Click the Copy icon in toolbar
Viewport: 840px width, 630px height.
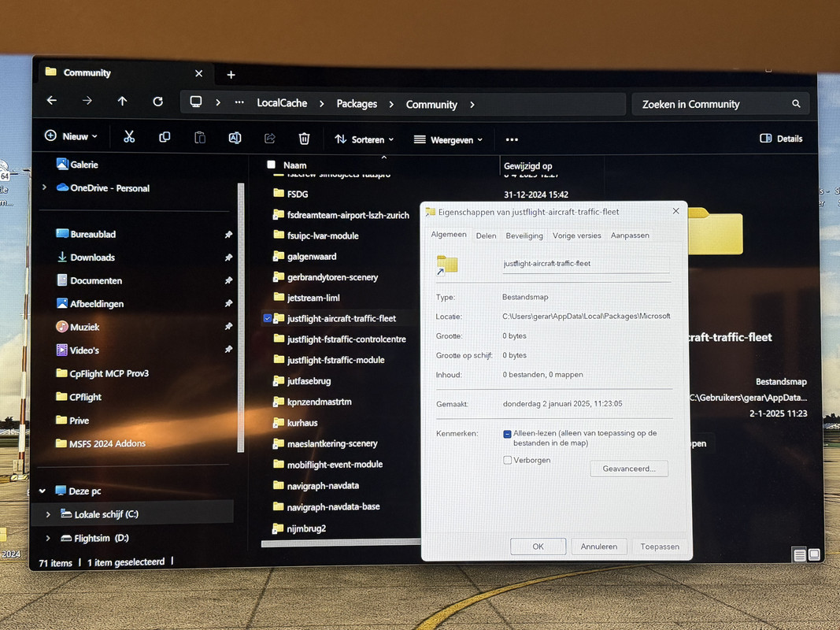tap(165, 138)
